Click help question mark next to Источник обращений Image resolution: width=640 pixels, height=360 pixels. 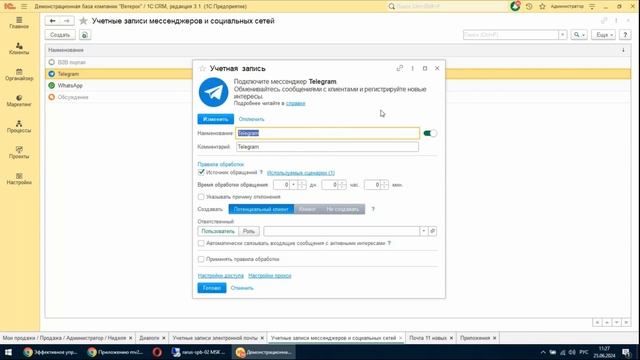click(x=261, y=173)
